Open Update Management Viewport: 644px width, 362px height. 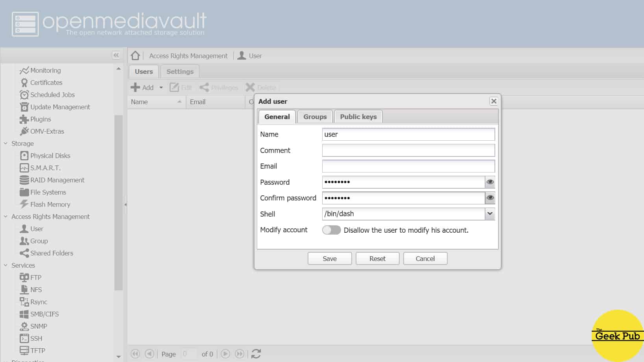(x=55, y=107)
